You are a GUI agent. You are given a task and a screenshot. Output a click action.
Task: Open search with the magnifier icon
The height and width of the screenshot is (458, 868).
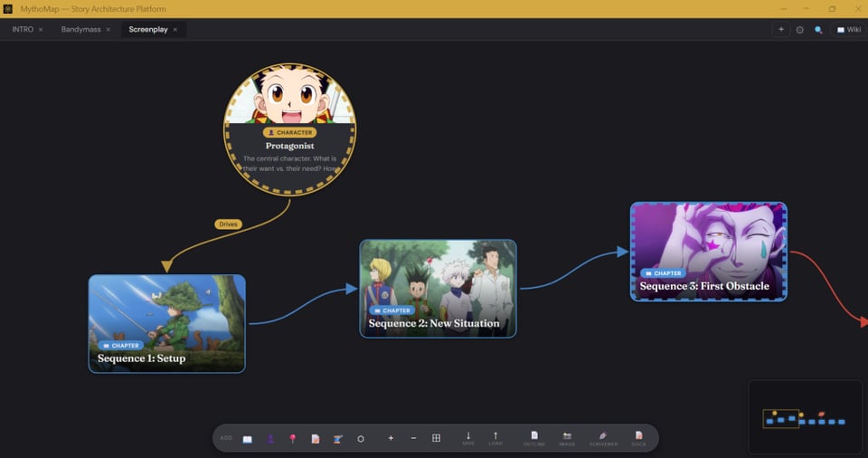818,30
